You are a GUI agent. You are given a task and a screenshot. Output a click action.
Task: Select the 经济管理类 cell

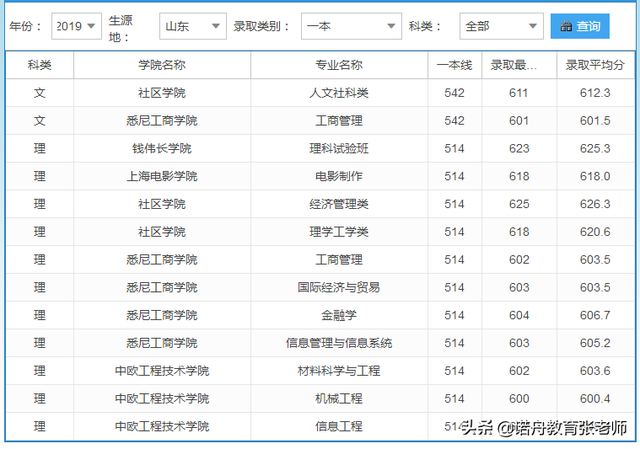[339, 204]
